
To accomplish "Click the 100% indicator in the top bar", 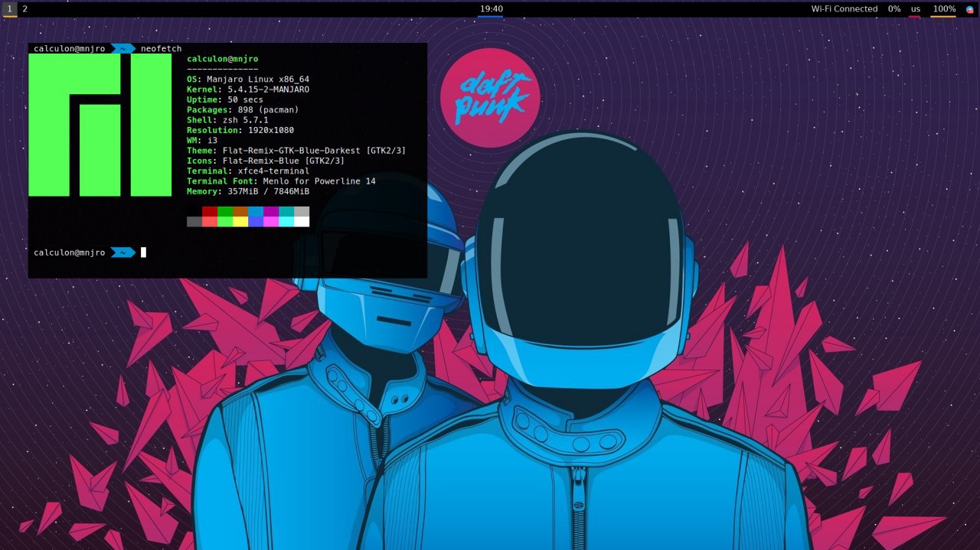I will pyautogui.click(x=943, y=9).
